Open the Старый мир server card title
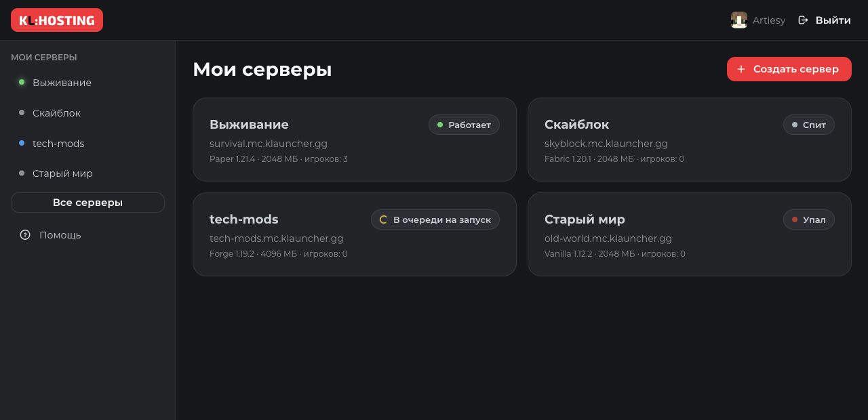The height and width of the screenshot is (420, 868). [x=585, y=219]
